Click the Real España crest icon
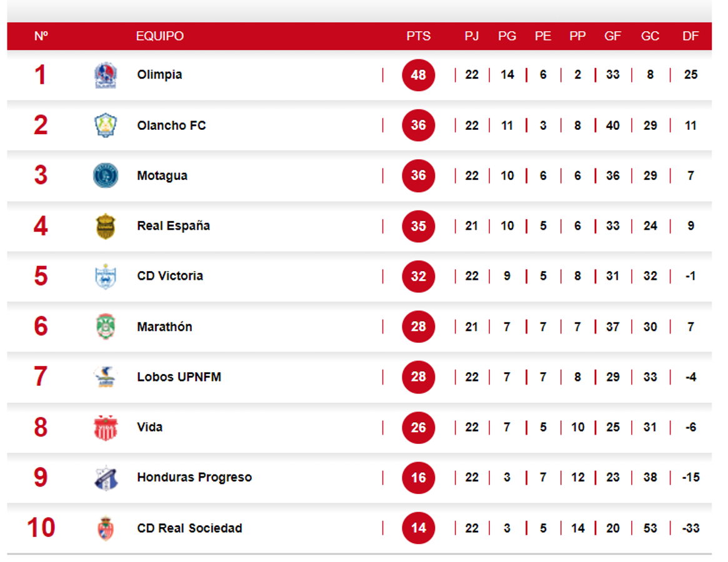The image size is (728, 562). [105, 226]
